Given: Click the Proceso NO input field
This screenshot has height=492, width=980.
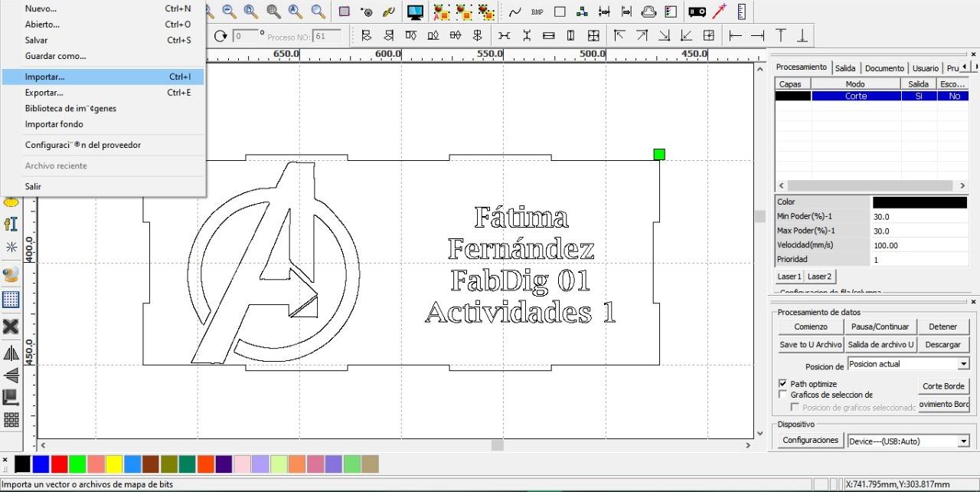Looking at the screenshot, I should [x=327, y=36].
